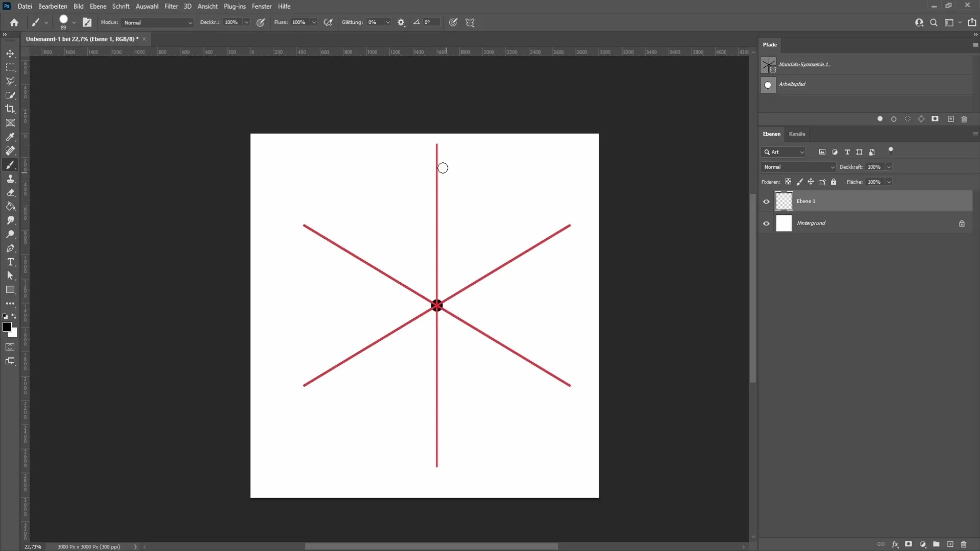The height and width of the screenshot is (551, 980).
Task: Click the Mandala-Symmetrie path thumbnail
Action: point(767,64)
